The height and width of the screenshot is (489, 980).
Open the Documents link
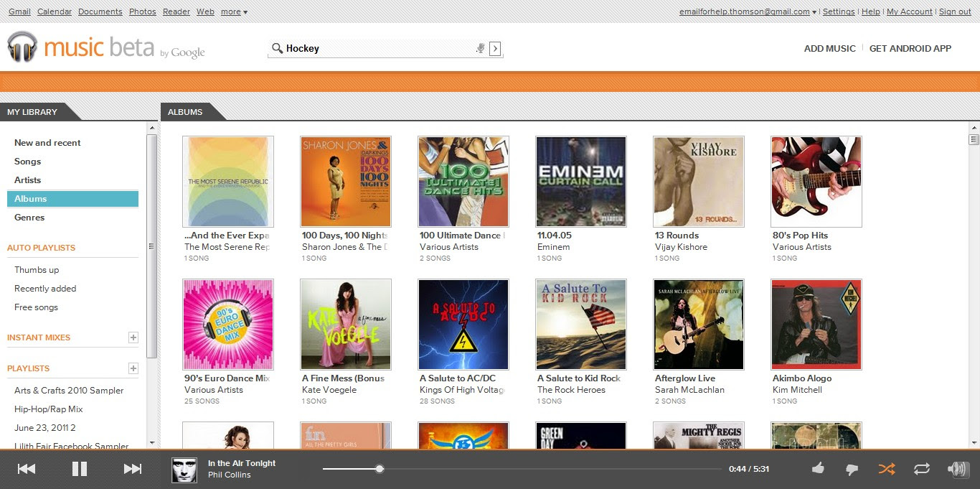click(100, 11)
